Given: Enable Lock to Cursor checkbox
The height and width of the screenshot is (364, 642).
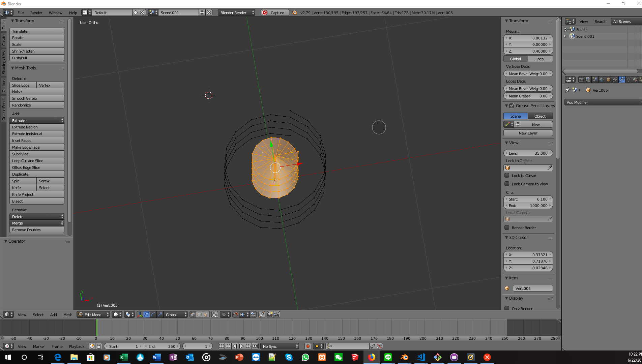Looking at the screenshot, I should click(507, 175).
